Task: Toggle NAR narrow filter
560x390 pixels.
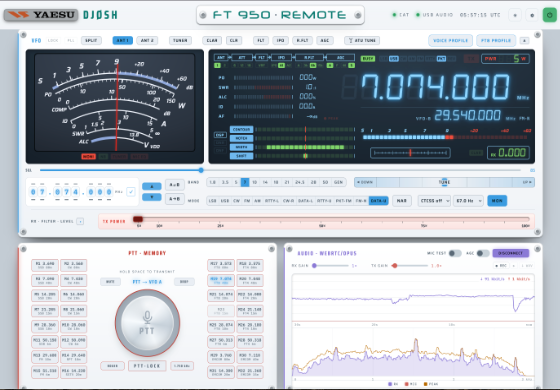Action: click(x=402, y=201)
